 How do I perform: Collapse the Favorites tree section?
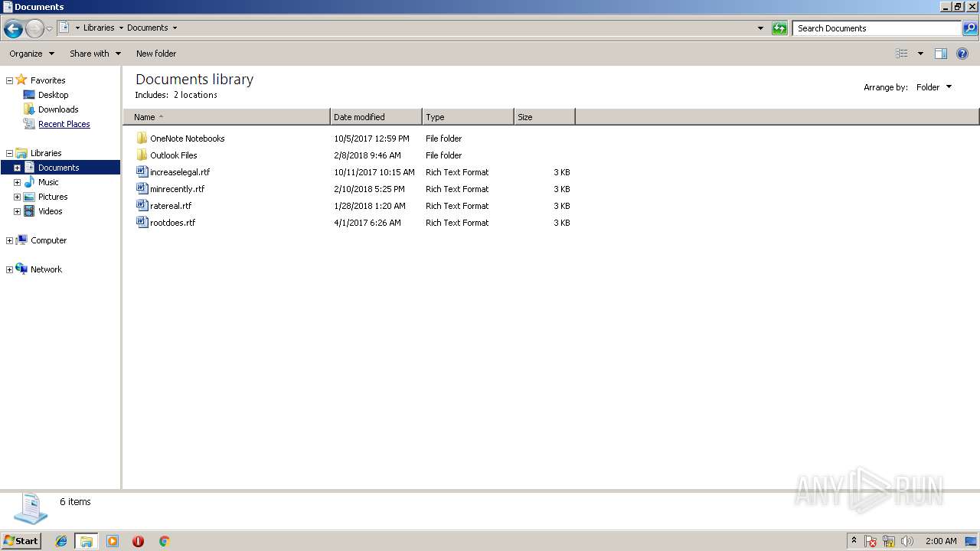[9, 80]
